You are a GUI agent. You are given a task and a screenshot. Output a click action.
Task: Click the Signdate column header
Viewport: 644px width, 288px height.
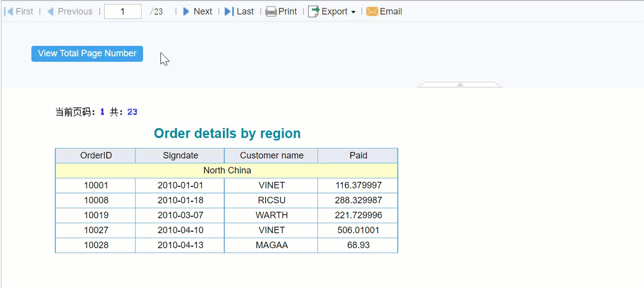tap(179, 155)
